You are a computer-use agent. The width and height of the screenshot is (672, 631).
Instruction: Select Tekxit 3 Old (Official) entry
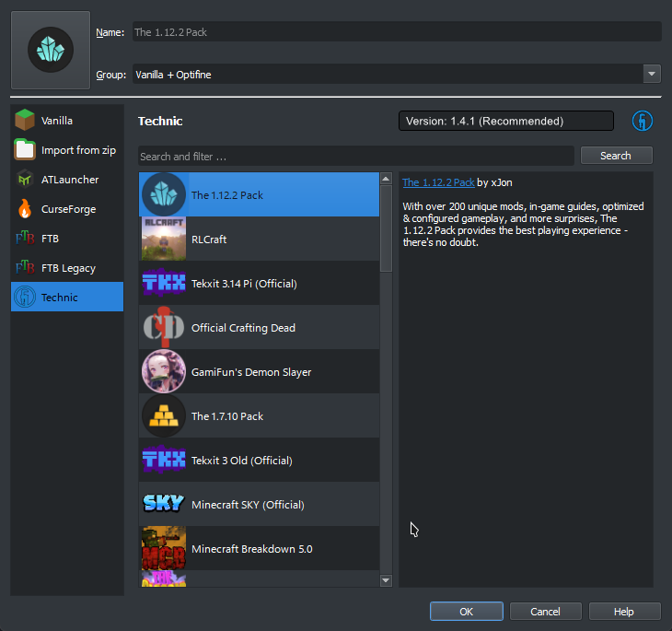pyautogui.click(x=259, y=460)
